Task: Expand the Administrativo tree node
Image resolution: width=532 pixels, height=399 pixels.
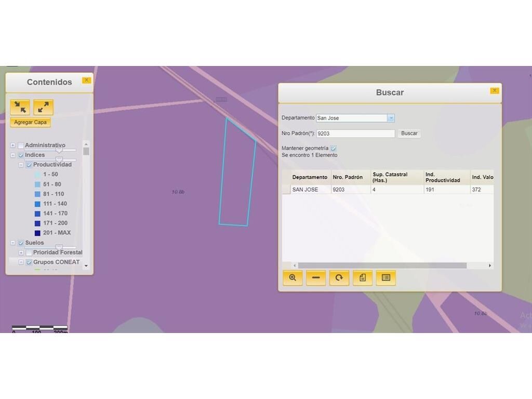Action: click(13, 145)
